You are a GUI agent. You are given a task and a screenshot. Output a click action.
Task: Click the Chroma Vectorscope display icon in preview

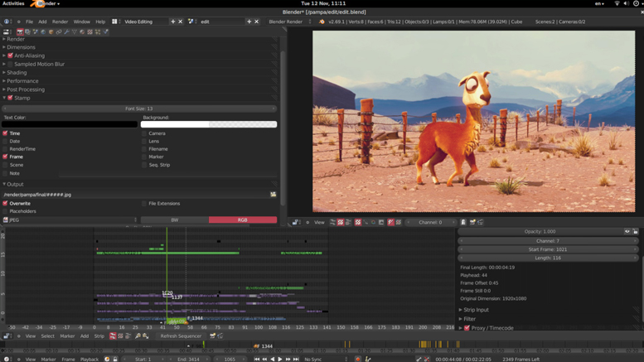(x=373, y=222)
